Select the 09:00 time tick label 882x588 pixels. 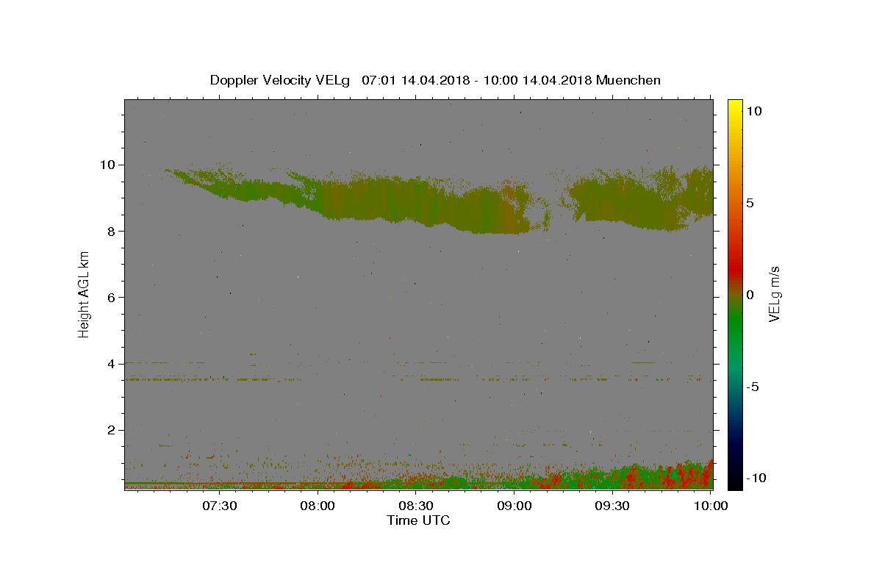click(514, 506)
